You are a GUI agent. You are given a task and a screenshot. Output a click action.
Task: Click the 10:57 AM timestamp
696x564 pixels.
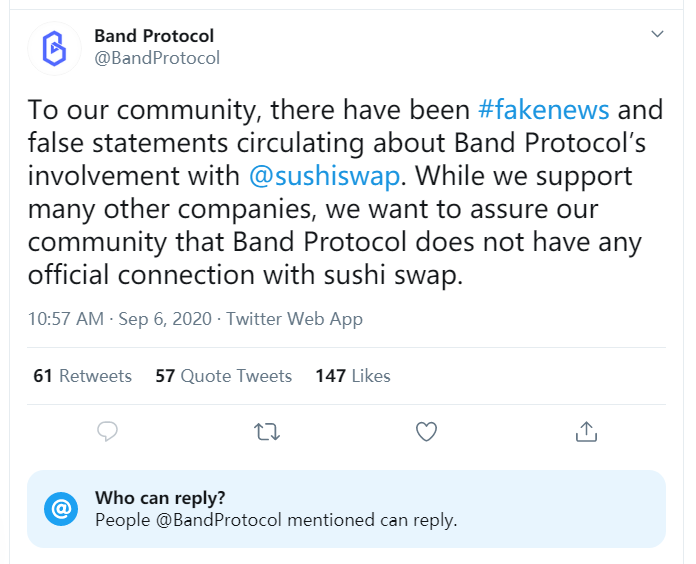click(x=66, y=319)
